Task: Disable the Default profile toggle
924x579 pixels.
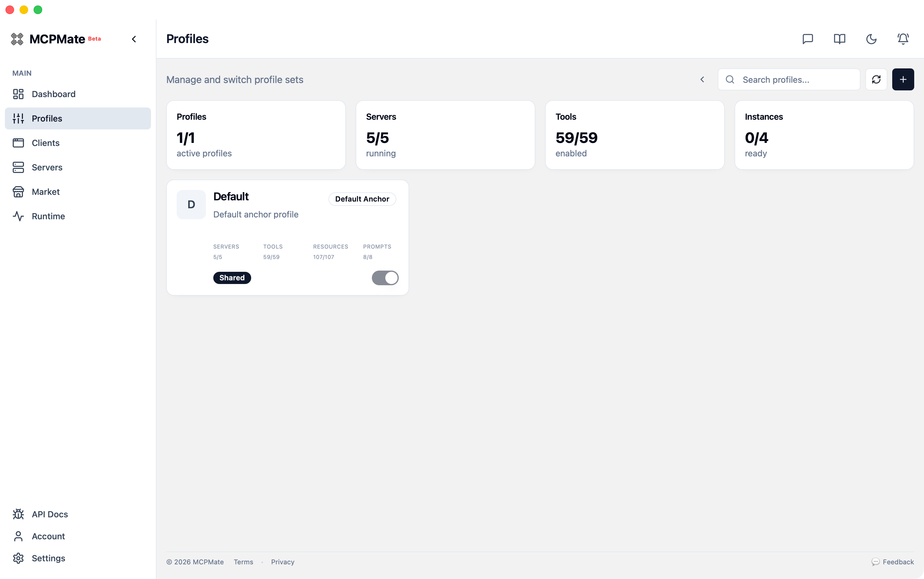Action: (385, 278)
